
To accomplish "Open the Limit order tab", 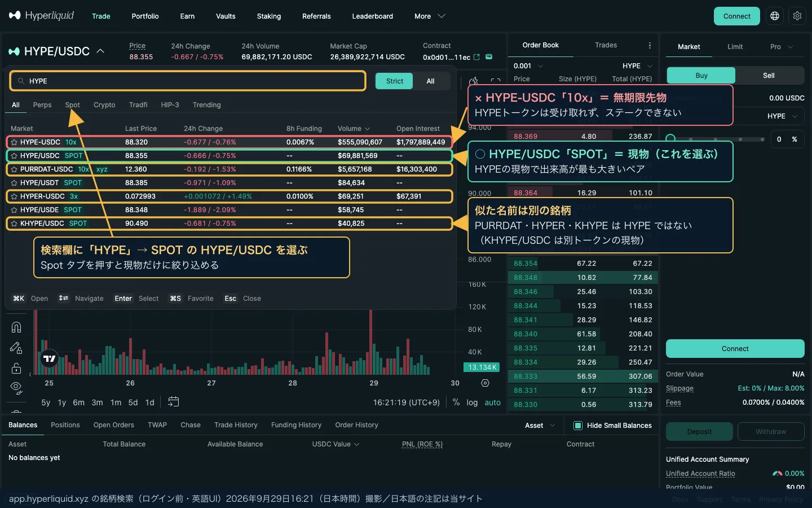I will click(x=735, y=47).
